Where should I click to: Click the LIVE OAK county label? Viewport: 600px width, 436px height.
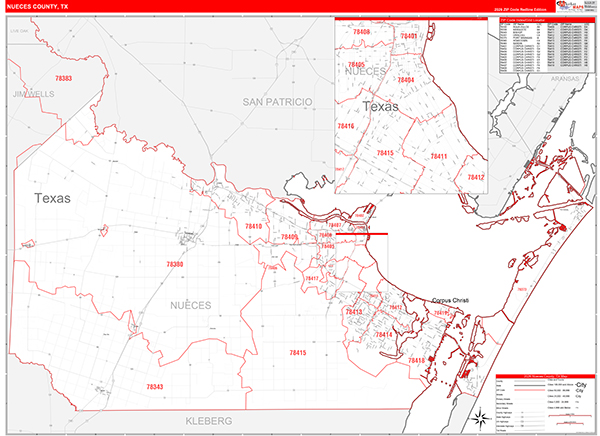coord(20,31)
